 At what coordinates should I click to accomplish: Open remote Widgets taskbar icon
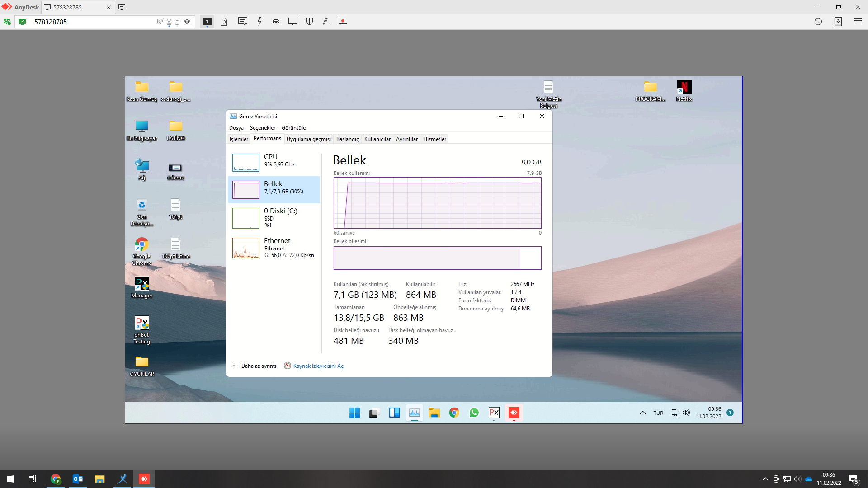(395, 413)
